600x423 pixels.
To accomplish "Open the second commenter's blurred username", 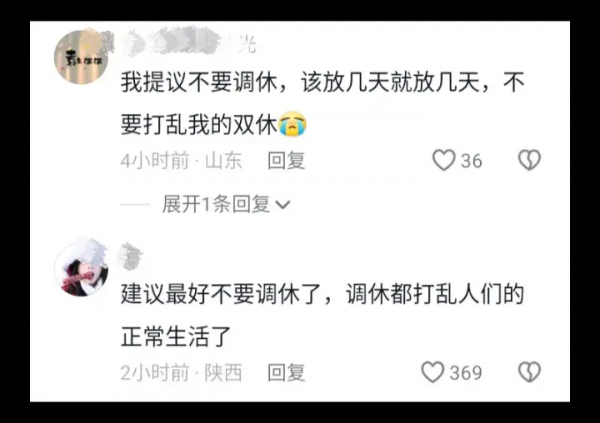I will 130,256.
